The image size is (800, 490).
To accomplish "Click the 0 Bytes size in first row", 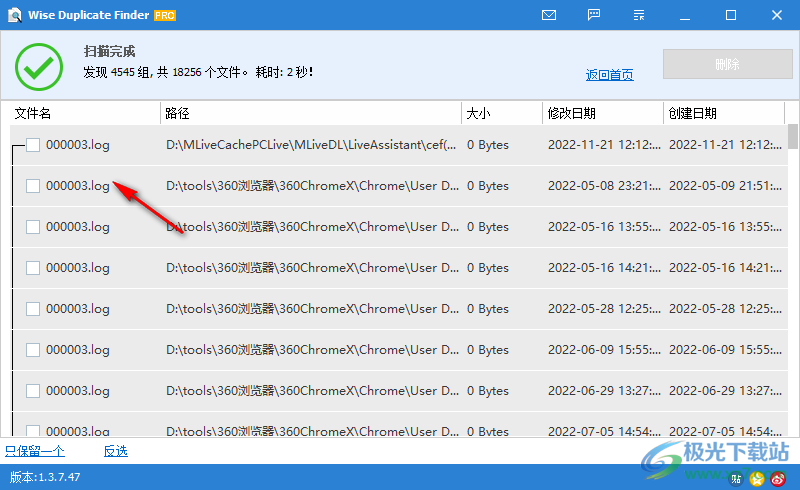I will [488, 145].
